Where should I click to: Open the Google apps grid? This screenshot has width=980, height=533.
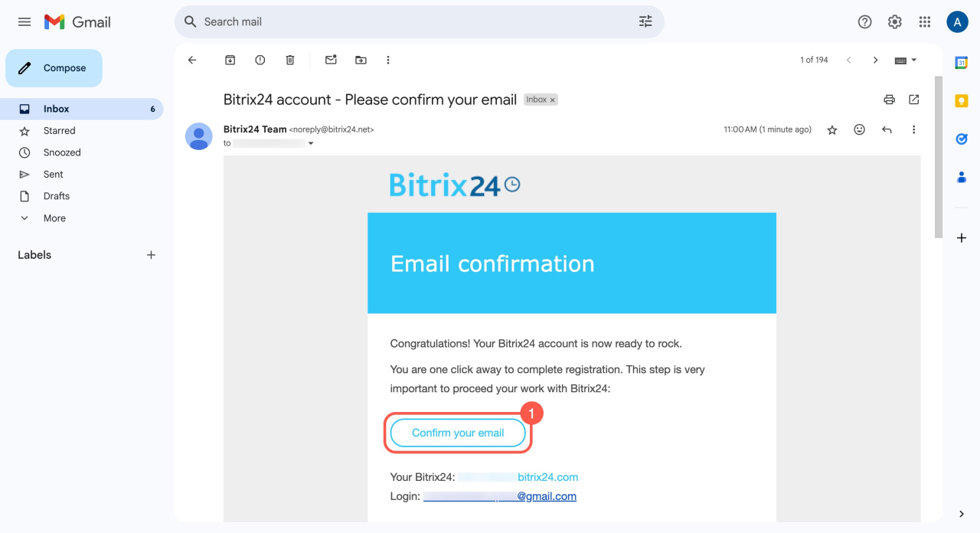(925, 22)
